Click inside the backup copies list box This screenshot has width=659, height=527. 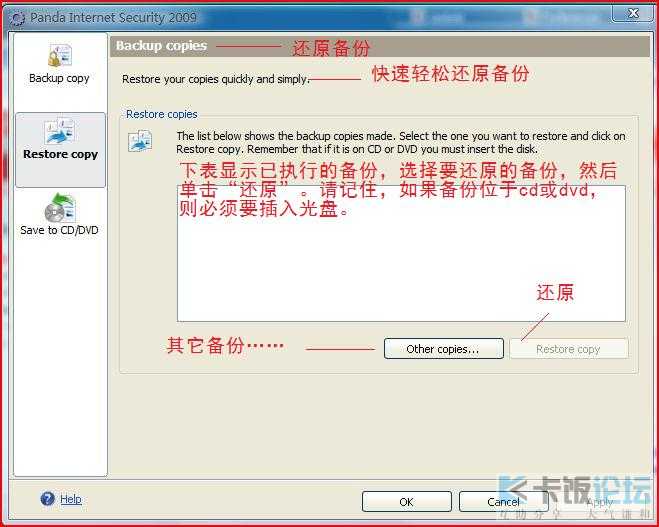(x=400, y=270)
